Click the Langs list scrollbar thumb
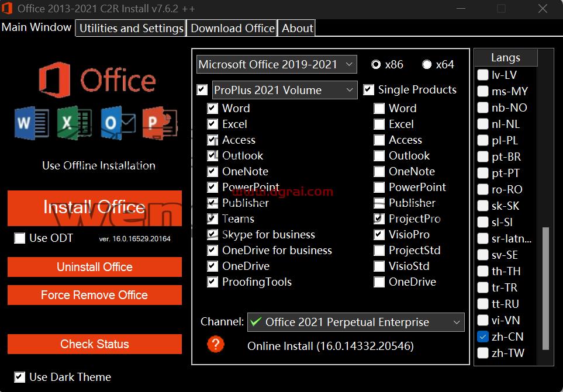 coord(546,288)
